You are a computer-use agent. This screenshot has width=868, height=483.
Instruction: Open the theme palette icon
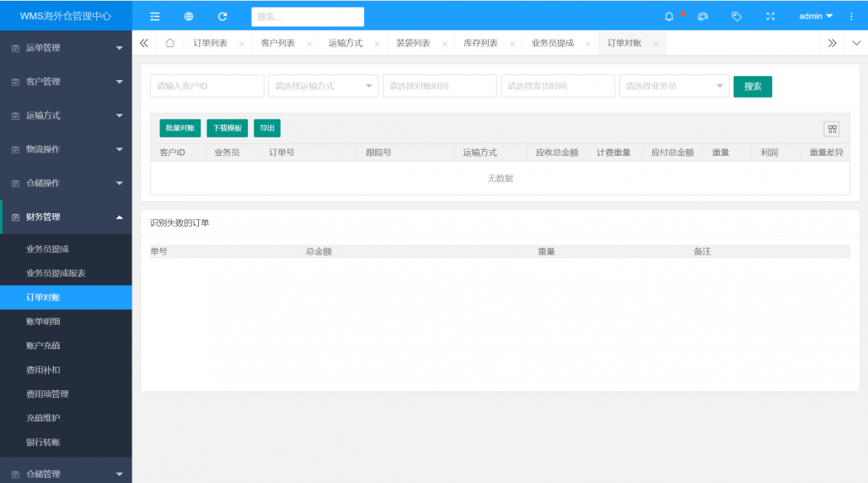point(703,17)
